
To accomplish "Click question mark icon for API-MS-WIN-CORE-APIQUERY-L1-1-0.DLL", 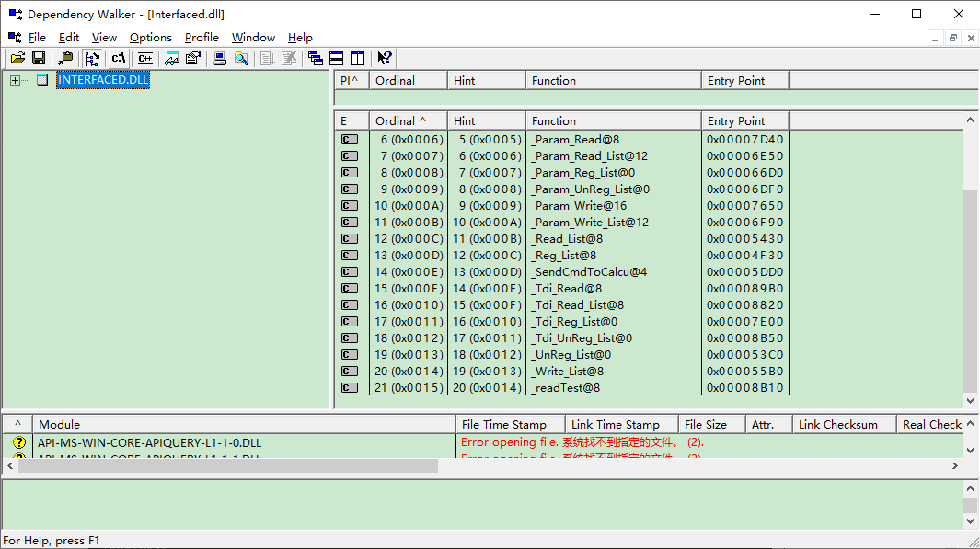I will pos(19,442).
